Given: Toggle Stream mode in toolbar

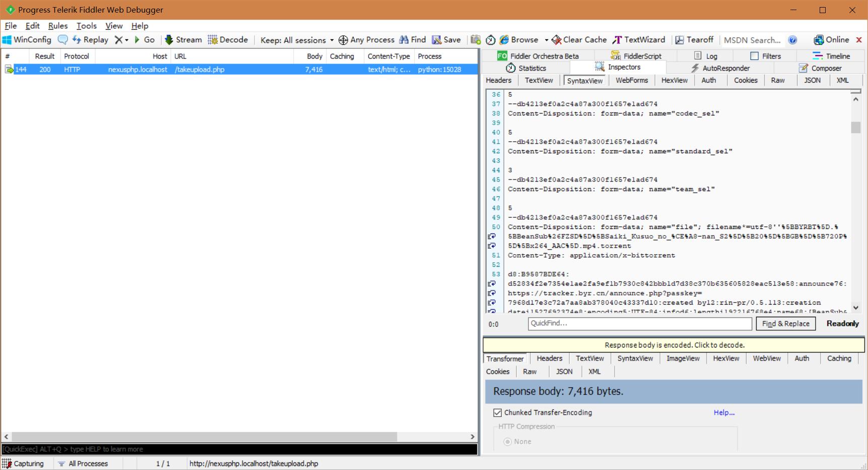Looking at the screenshot, I should [x=183, y=40].
